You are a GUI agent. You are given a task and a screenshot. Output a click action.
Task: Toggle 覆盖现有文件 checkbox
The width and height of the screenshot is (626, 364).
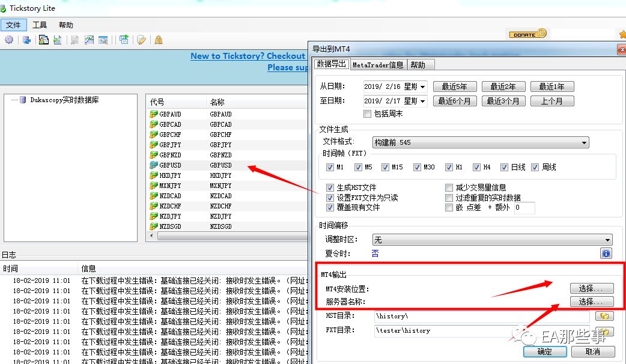pos(330,208)
